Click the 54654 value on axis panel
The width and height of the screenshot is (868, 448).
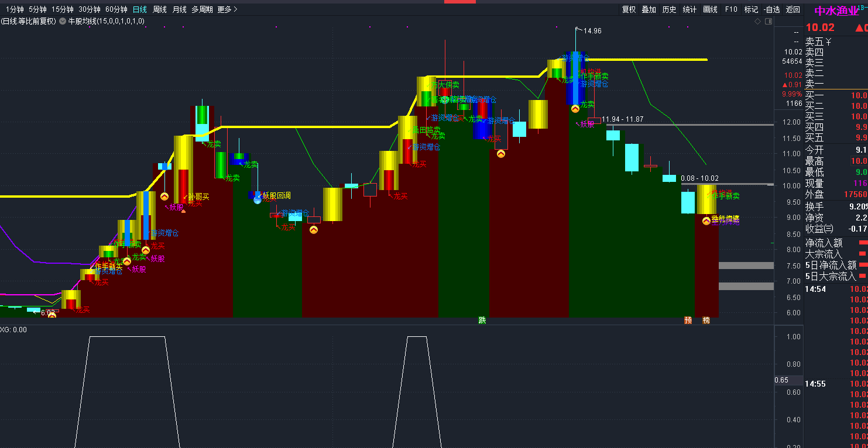tap(792, 61)
